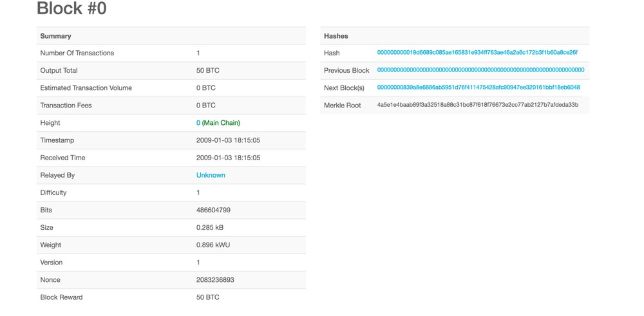Click the Height 0 link
The image size is (644, 316).
click(x=198, y=123)
